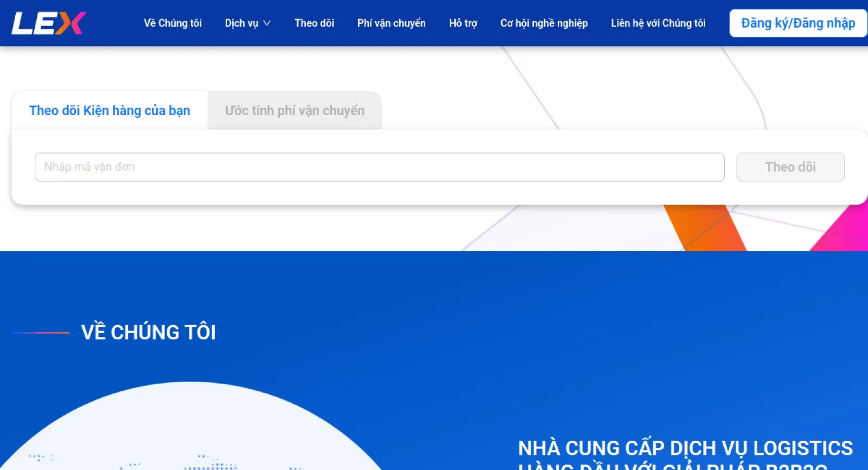Open the Phí vận chuyển page
The width and height of the screenshot is (868, 470).
coord(391,23)
